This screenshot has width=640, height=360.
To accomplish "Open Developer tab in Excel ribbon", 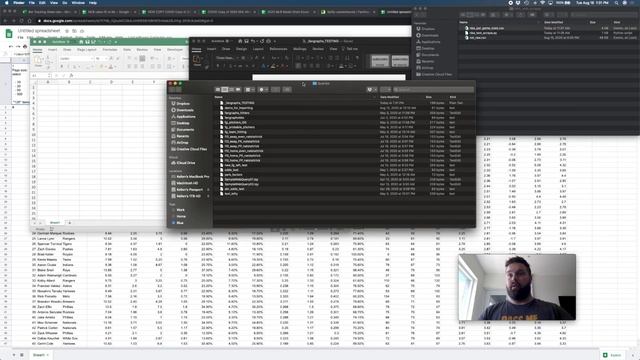I will tap(175, 50).
